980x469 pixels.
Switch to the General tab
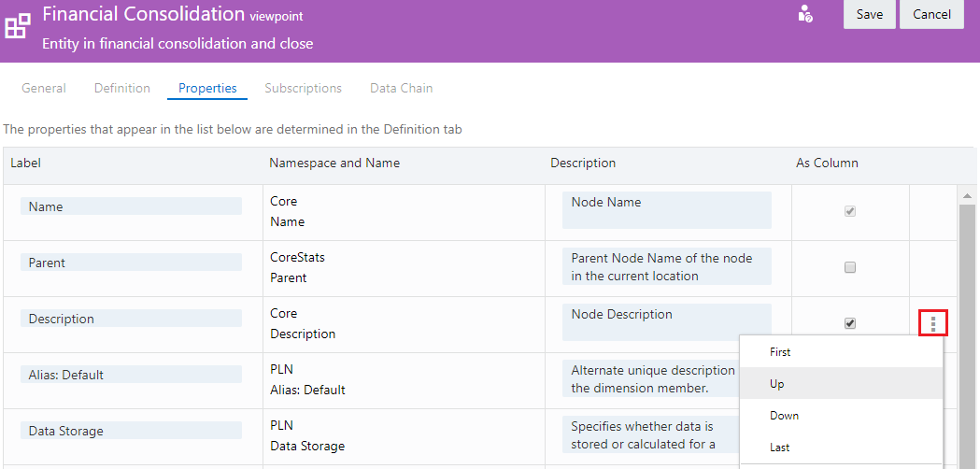click(44, 88)
